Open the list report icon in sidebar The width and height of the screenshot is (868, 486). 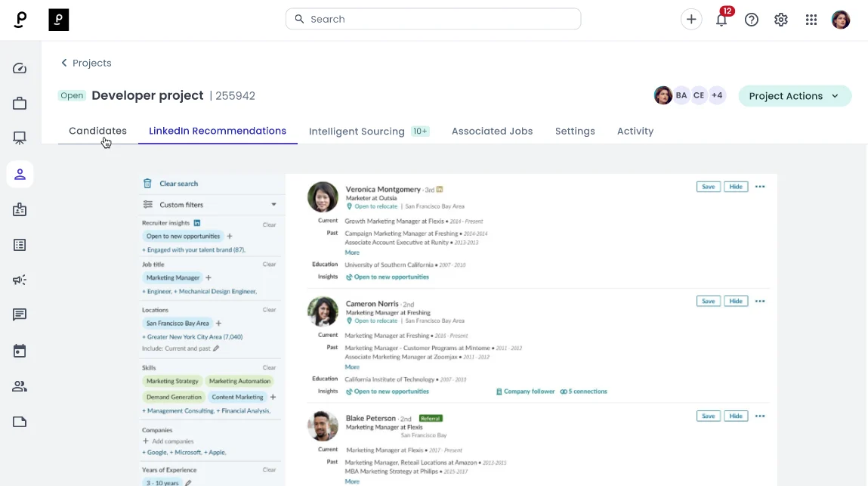click(x=20, y=245)
